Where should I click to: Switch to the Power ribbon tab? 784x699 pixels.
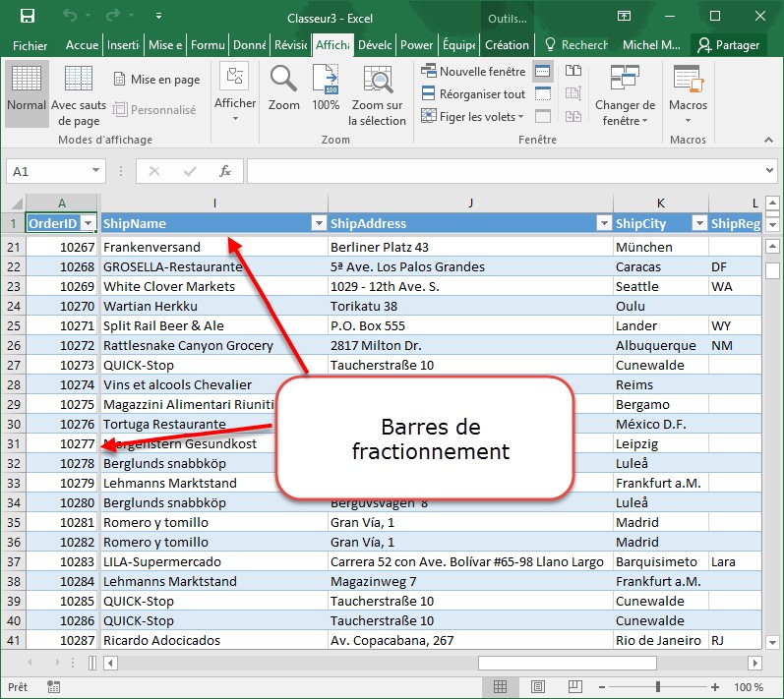(x=416, y=45)
